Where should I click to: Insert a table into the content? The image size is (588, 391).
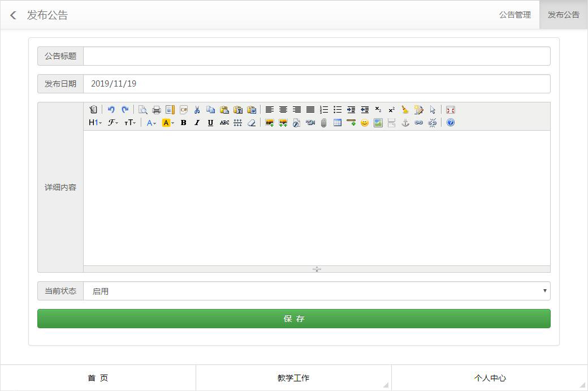(x=338, y=123)
